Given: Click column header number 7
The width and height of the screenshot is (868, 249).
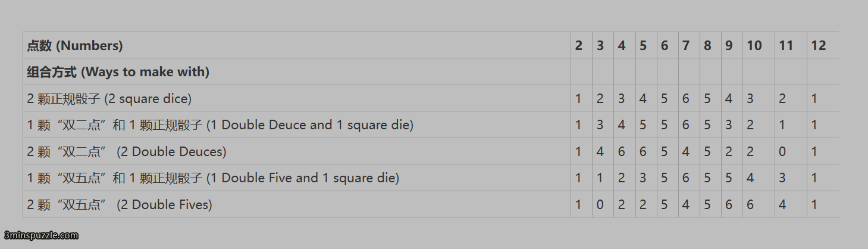Looking at the screenshot, I should 686,45.
